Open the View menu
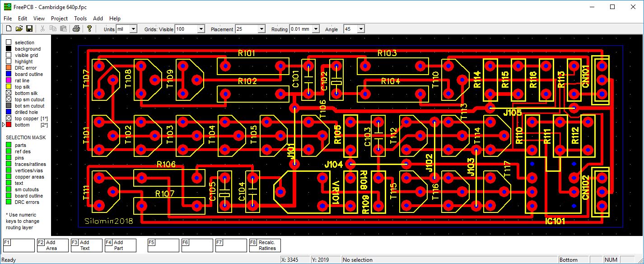The image size is (644, 264). (x=39, y=19)
